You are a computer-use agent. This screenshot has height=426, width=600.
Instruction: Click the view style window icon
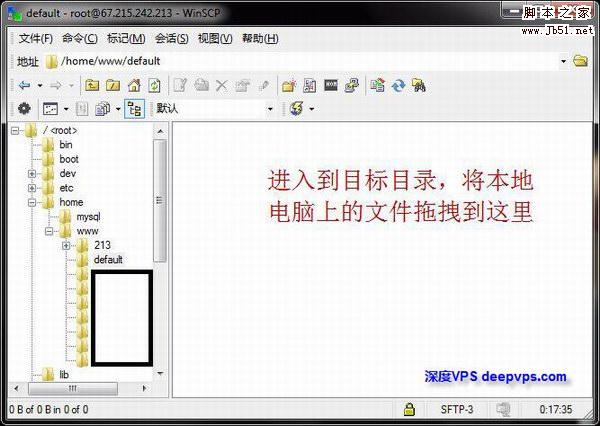click(51, 109)
